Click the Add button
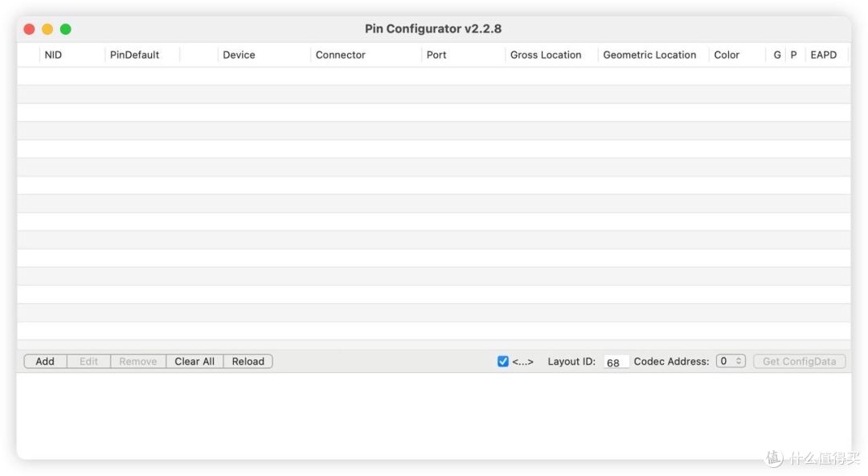 click(45, 362)
